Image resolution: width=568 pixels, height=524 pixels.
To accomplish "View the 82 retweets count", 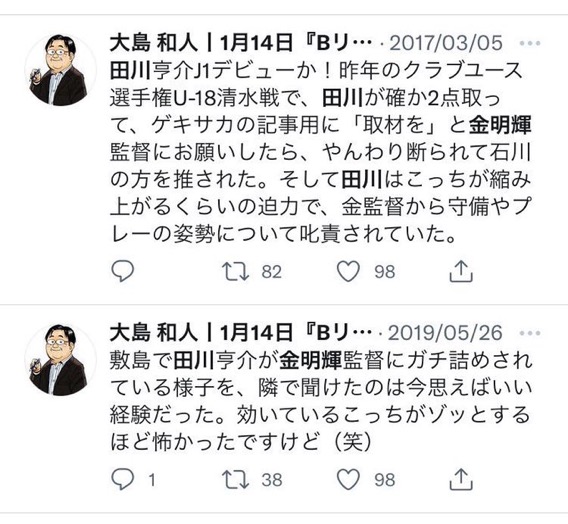I will click(272, 272).
